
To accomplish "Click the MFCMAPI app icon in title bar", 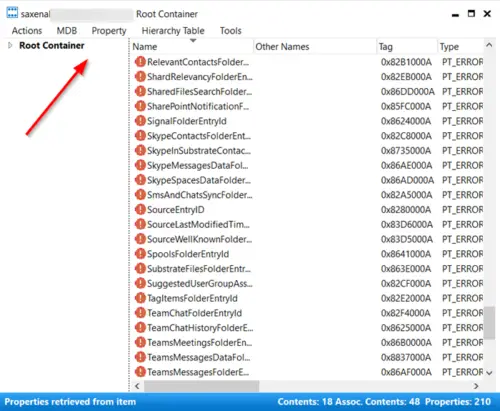I will click(12, 13).
